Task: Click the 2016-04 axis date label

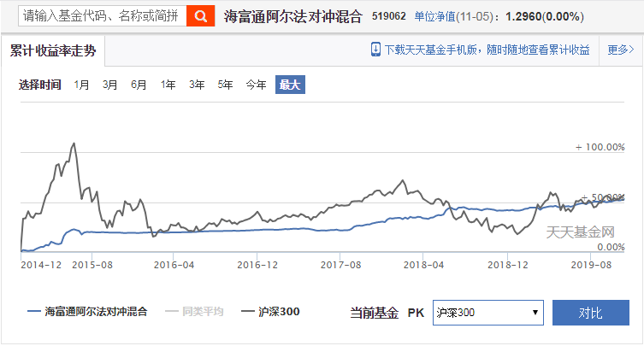Action: (174, 265)
